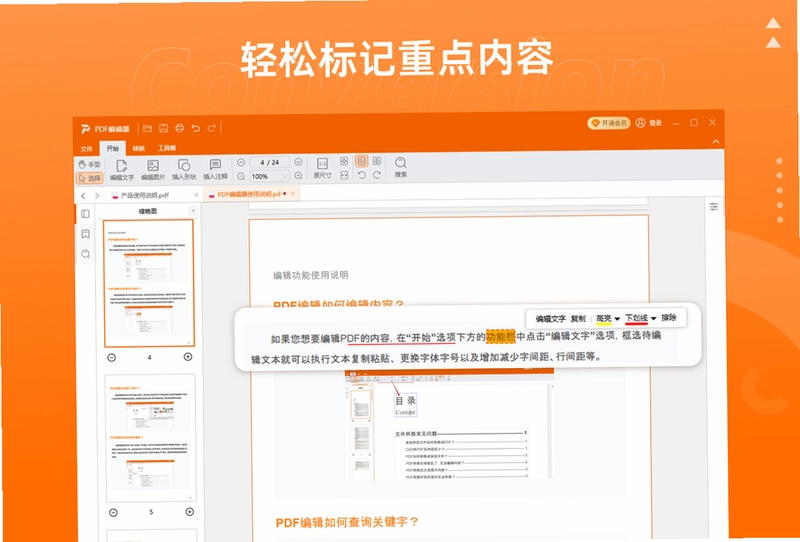This screenshot has height=542, width=800.
Task: Zoom out using toolbar minus magnifier
Action: tap(241, 176)
